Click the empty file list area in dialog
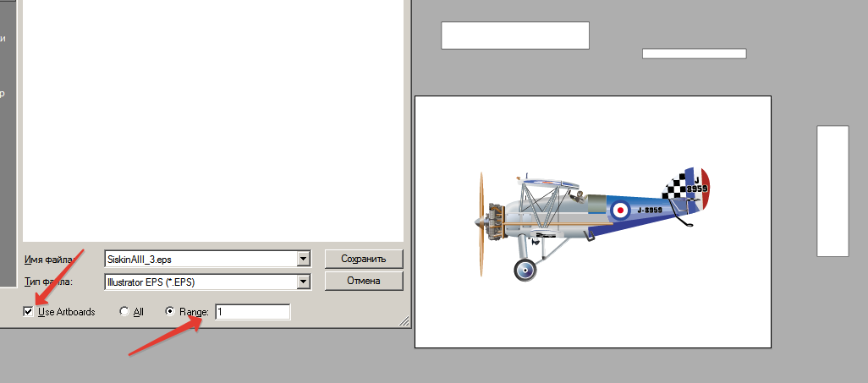The height and width of the screenshot is (383, 868). tap(213, 119)
